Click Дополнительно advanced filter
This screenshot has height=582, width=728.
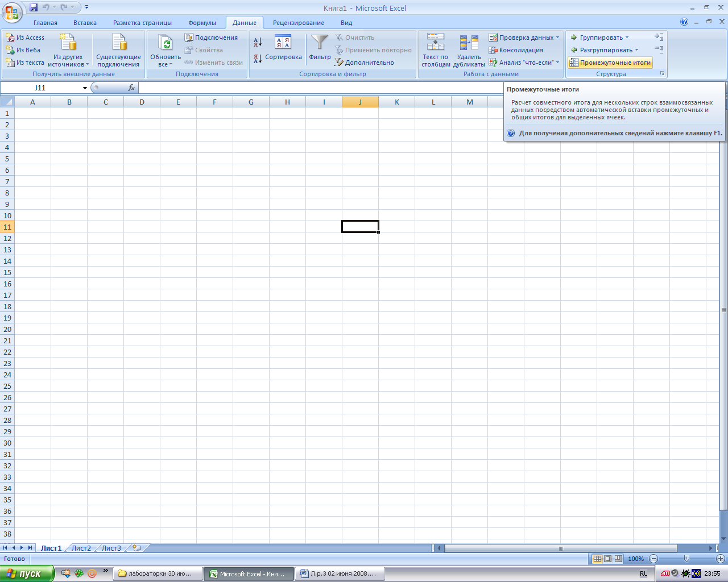(365, 63)
